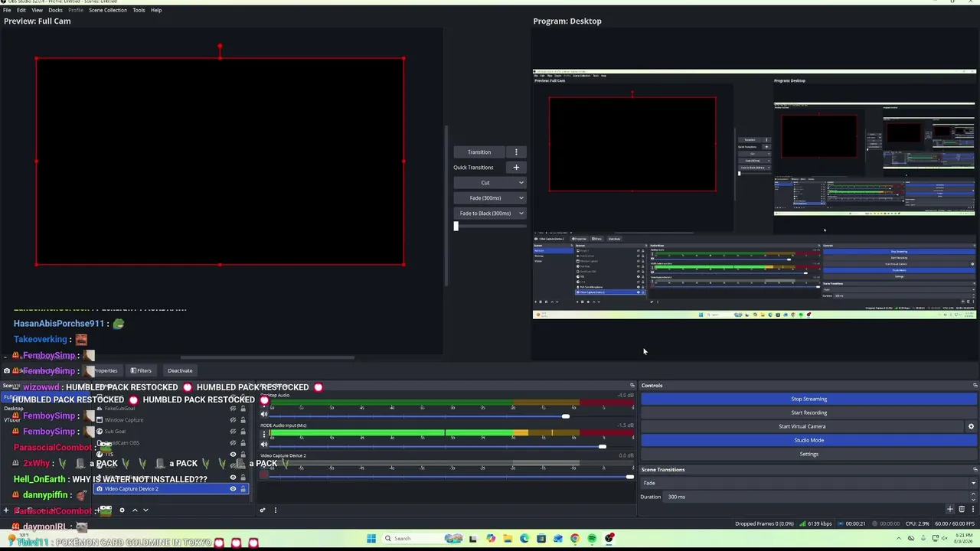Mute the RODE Audio Input mic
This screenshot has width=980, height=551.
[x=264, y=445]
